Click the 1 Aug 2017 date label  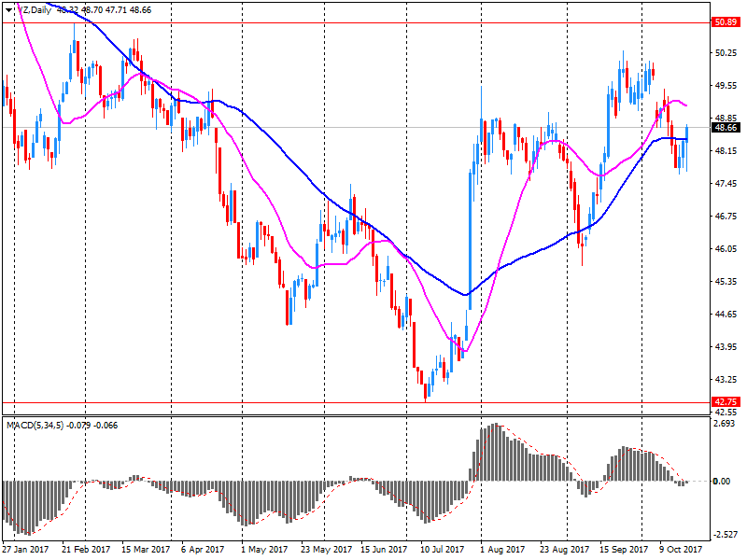coord(502,550)
